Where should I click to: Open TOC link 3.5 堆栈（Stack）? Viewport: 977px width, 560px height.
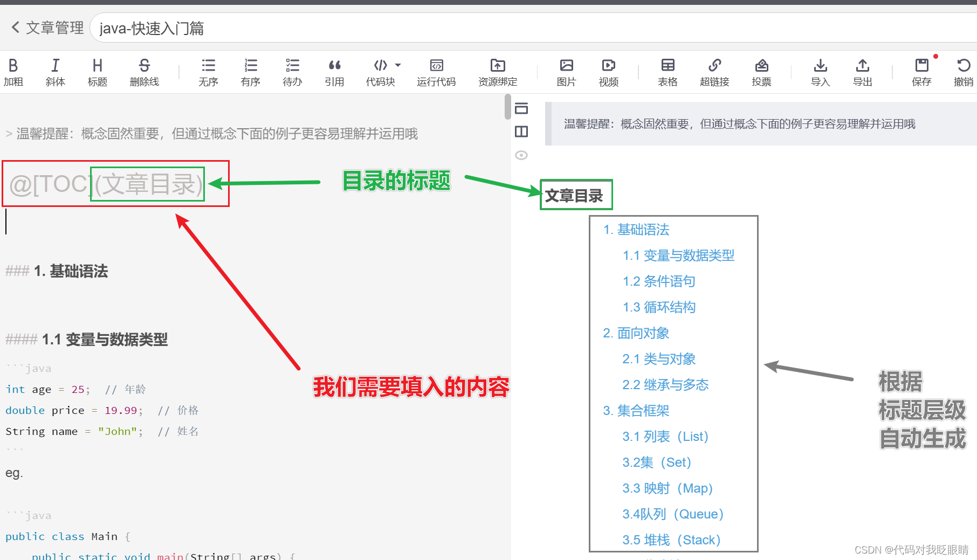(x=671, y=540)
